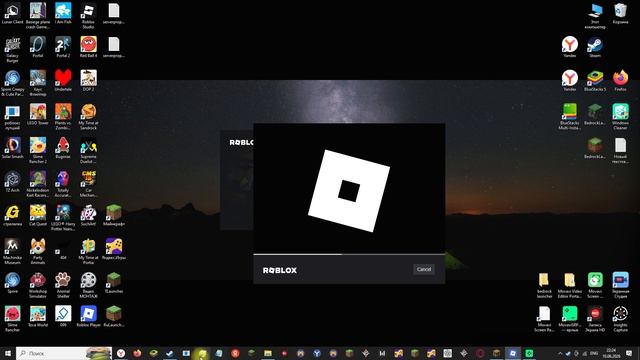This screenshot has height=360, width=640.
Task: Launch TLauncher Minecraft shortcut
Action: (113, 283)
